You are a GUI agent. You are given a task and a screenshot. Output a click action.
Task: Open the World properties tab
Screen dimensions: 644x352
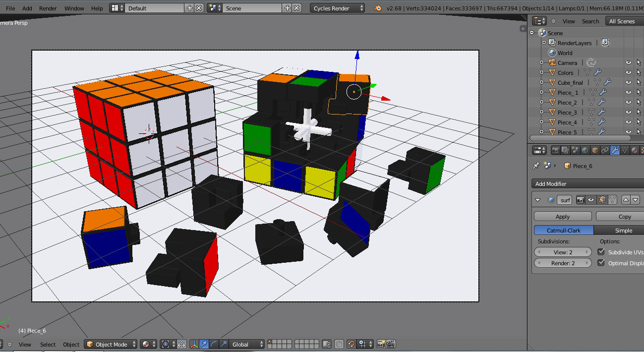pyautogui.click(x=585, y=150)
